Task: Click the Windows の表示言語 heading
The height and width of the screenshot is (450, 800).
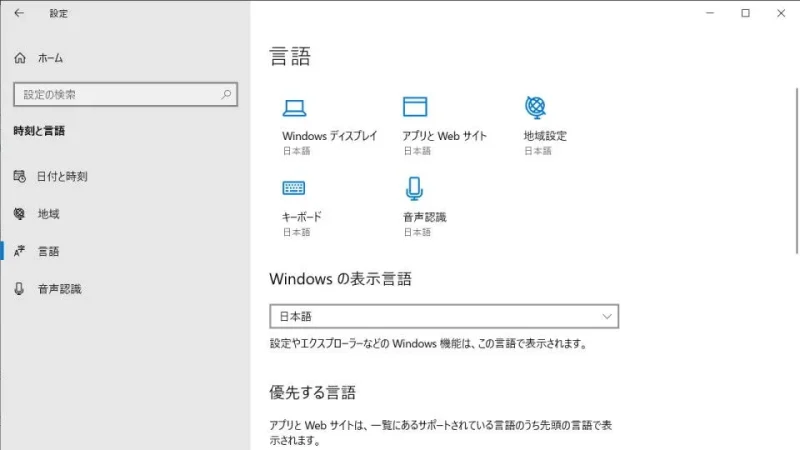Action: tap(340, 279)
